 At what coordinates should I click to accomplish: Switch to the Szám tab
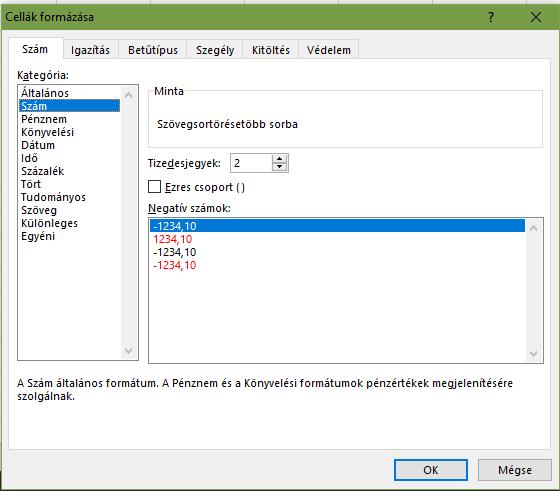click(x=35, y=49)
